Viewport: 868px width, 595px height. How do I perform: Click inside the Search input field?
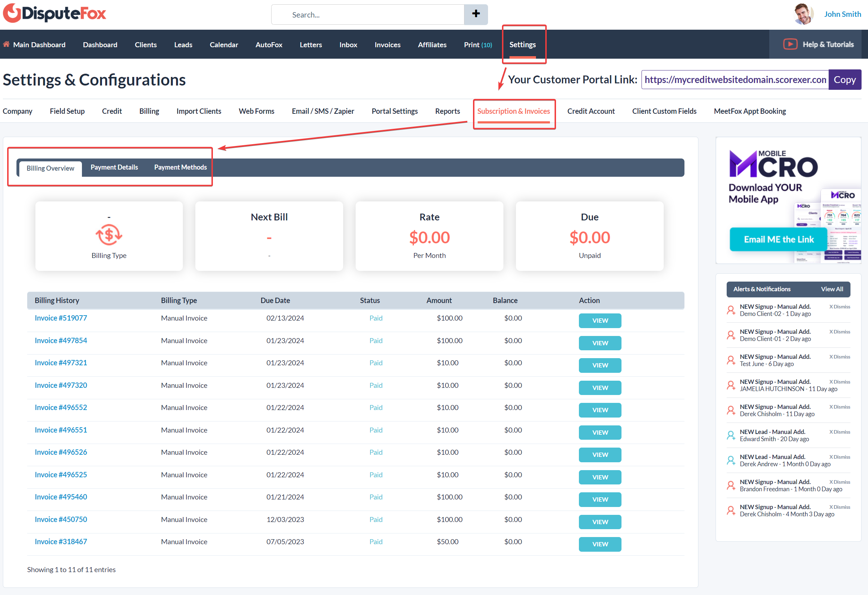pyautogui.click(x=367, y=15)
